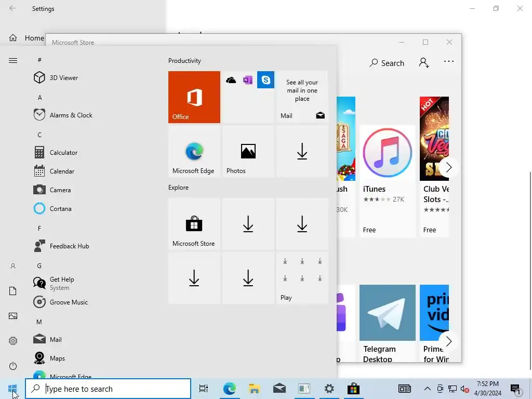Open Mail from the taskbar
This screenshot has height=399, width=532.
279,389
